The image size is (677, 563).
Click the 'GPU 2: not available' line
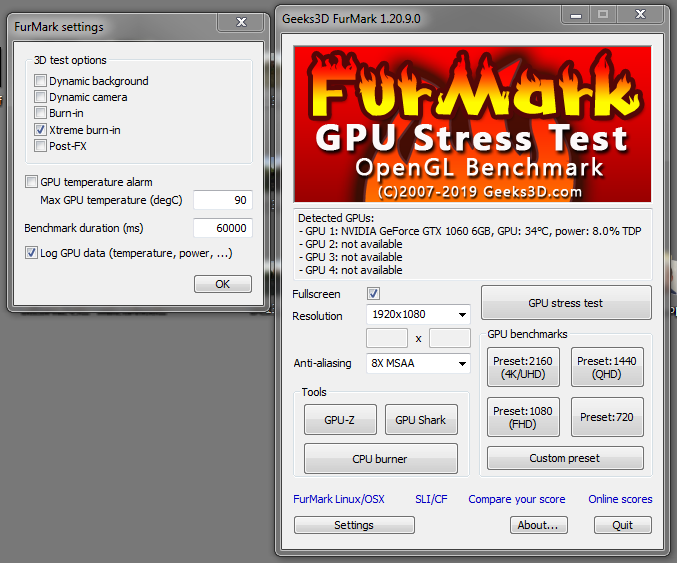click(x=350, y=244)
